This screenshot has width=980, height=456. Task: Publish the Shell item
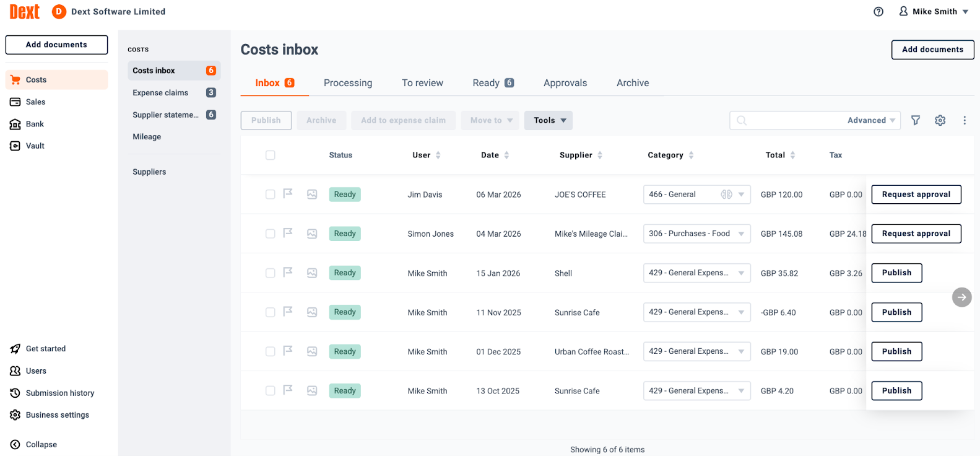[x=896, y=273]
